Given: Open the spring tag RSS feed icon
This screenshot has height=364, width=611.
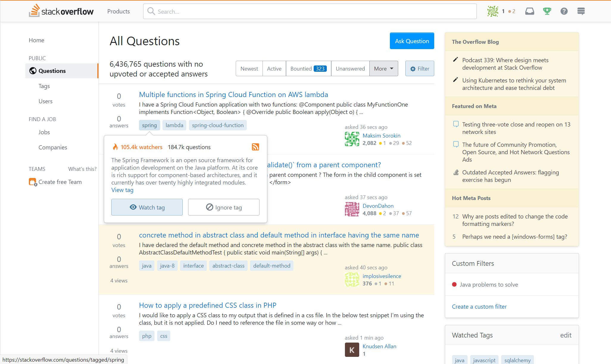Looking at the screenshot, I should coord(255,147).
